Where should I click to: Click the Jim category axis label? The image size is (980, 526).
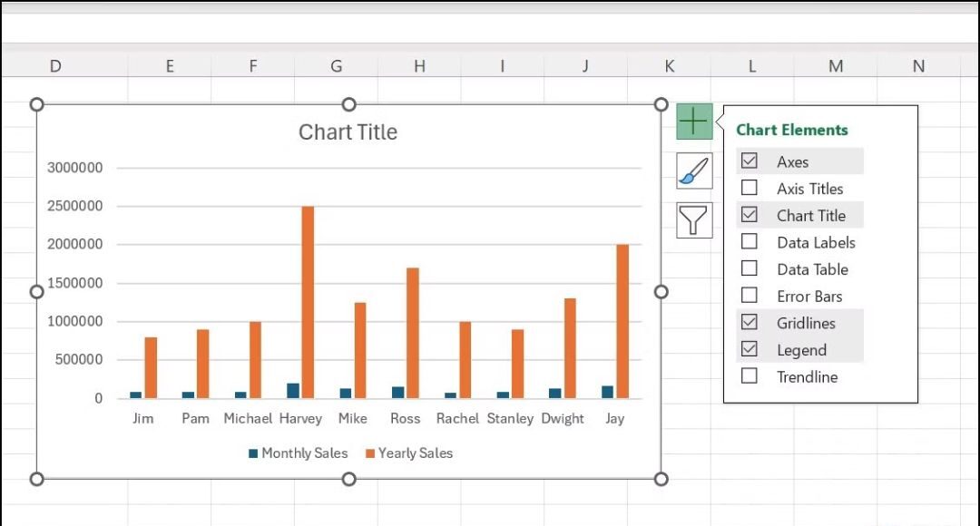click(x=142, y=419)
